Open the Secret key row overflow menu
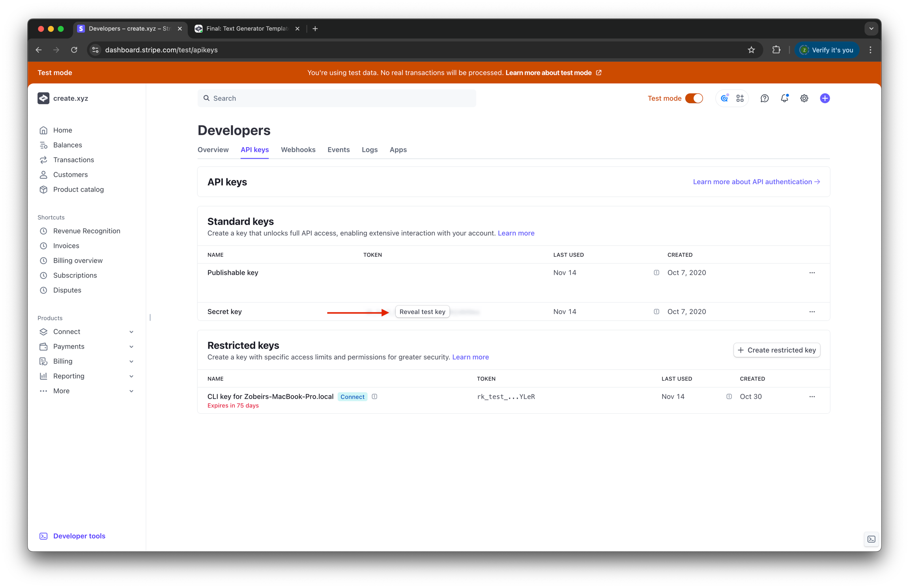This screenshot has width=909, height=588. (x=812, y=312)
